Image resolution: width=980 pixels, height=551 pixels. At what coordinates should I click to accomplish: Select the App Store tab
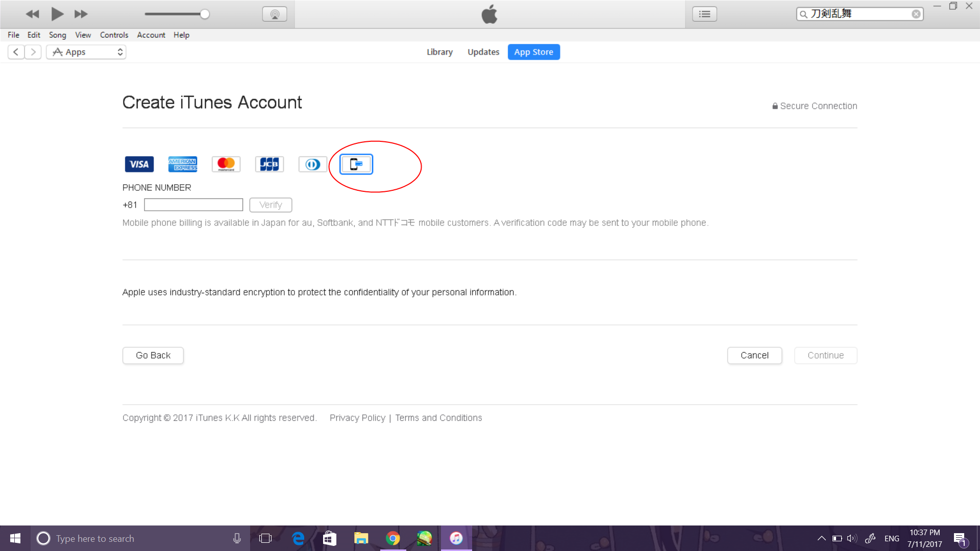(x=533, y=52)
